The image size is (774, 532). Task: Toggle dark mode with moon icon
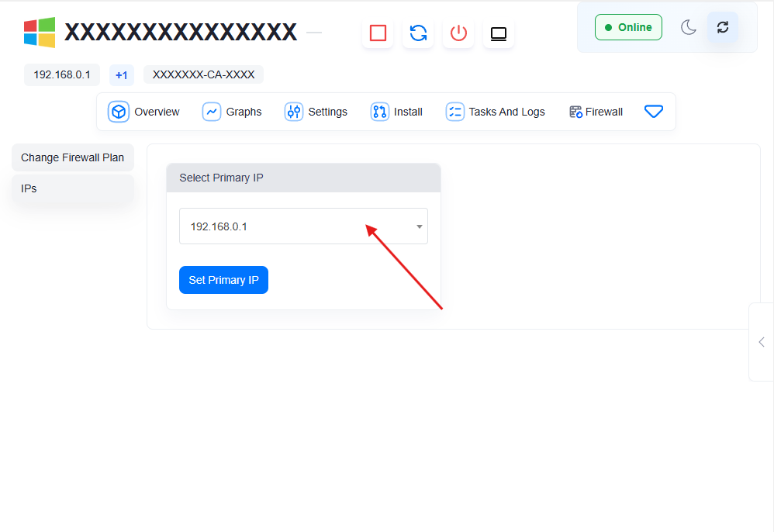pyautogui.click(x=689, y=27)
